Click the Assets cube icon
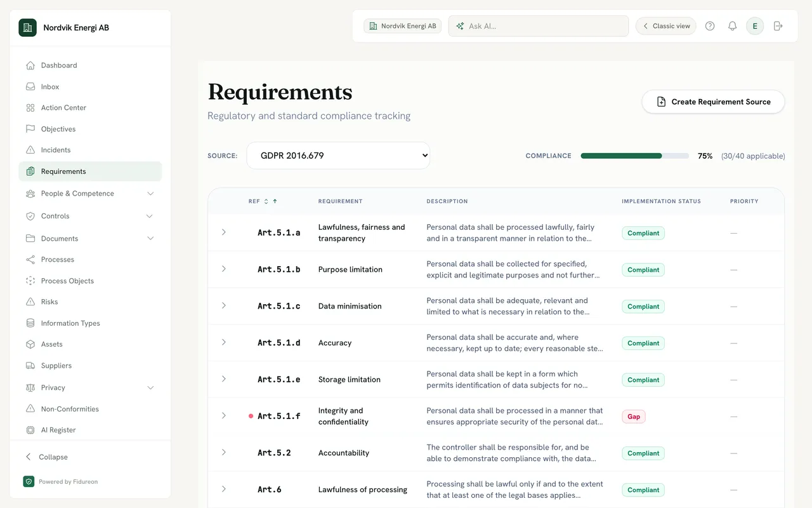Screen dimensions: 812x508 [30, 344]
